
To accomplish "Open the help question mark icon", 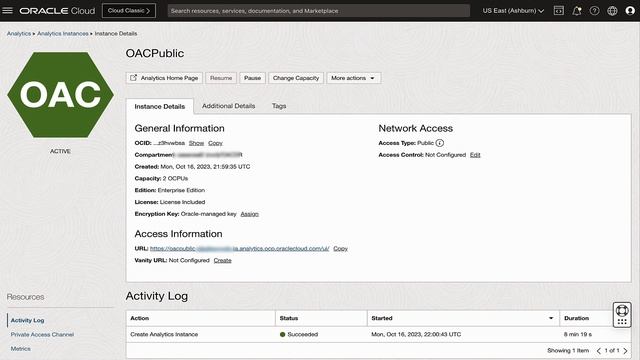I will click(x=594, y=11).
